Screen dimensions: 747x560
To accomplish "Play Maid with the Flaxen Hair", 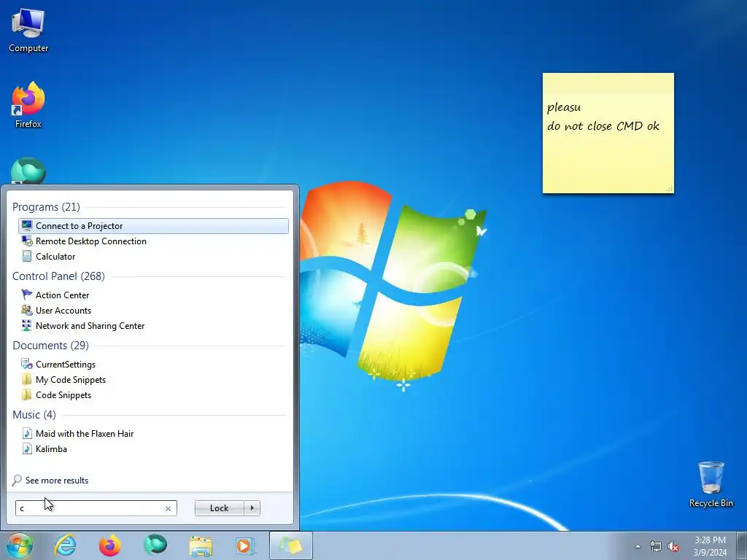I will click(x=153, y=433).
